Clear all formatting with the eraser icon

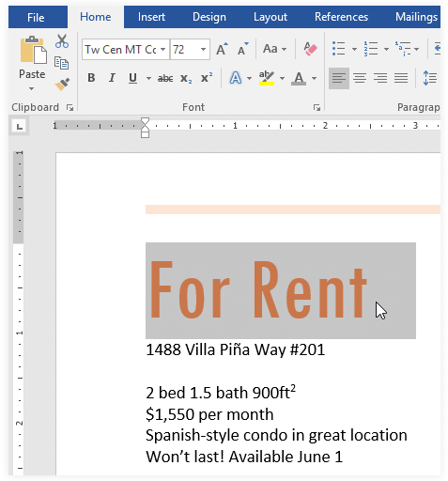[310, 49]
